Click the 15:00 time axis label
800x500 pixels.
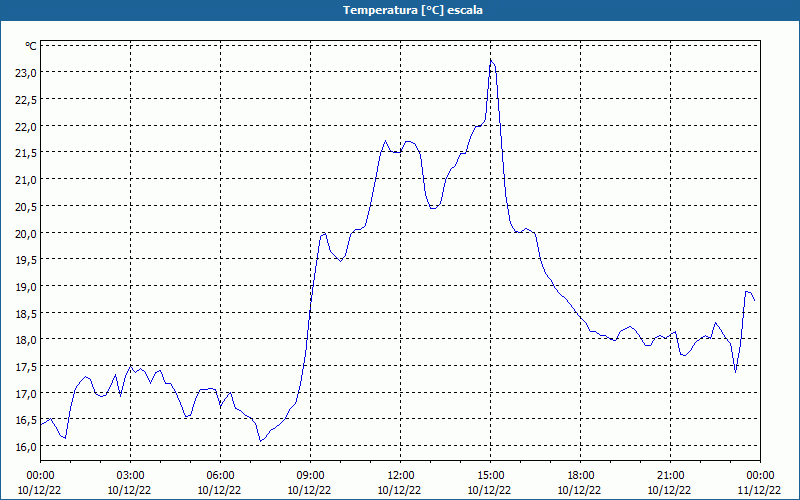[490, 475]
